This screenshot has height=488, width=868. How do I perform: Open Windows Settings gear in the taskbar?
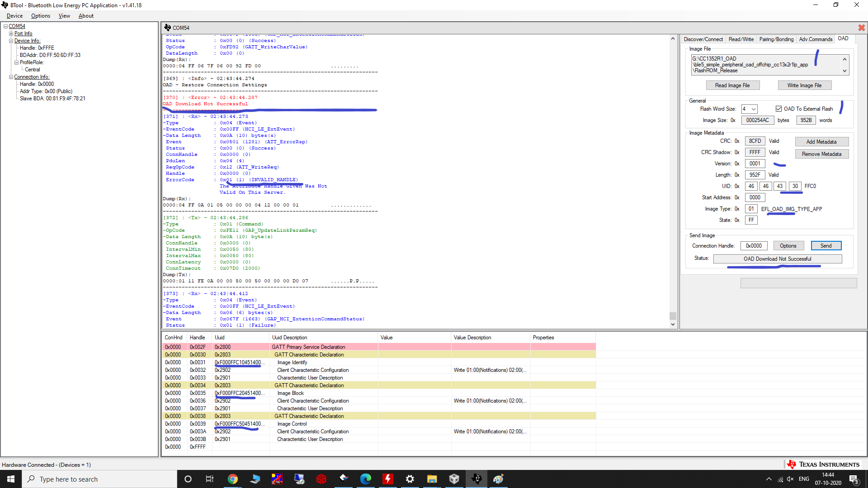[x=410, y=479]
